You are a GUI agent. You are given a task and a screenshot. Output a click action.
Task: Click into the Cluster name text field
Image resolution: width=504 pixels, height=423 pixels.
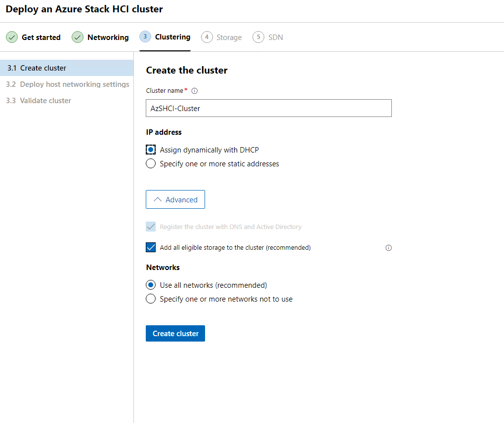[268, 109]
